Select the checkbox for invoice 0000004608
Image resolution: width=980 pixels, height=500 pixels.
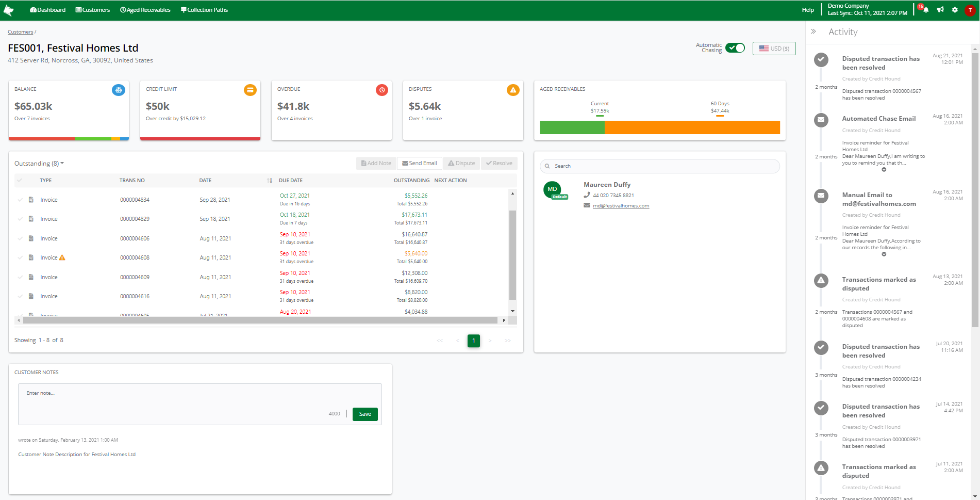coord(20,257)
